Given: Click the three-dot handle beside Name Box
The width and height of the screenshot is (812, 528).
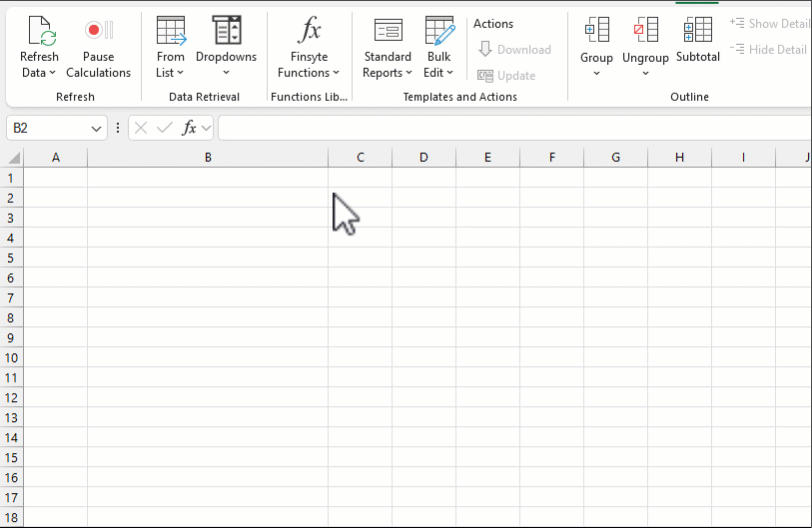Looking at the screenshot, I should [118, 128].
